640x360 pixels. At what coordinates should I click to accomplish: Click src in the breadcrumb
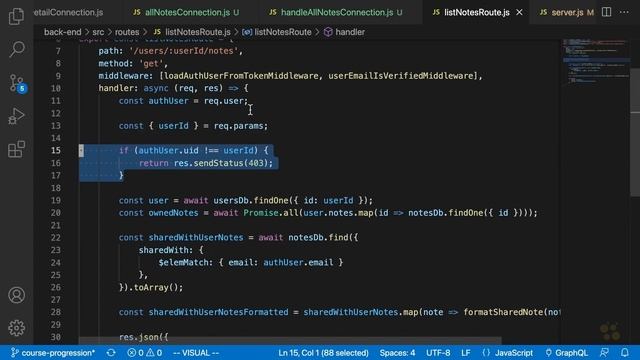(98, 32)
